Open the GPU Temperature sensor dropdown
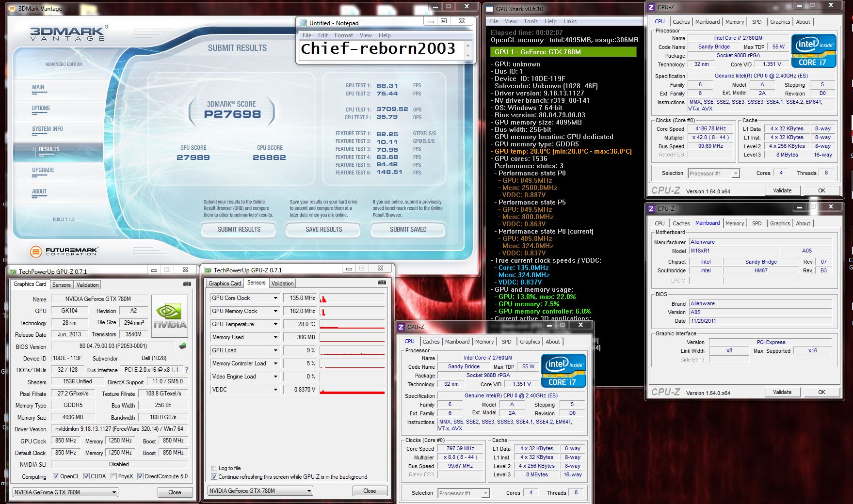The width and height of the screenshot is (853, 504). (x=275, y=324)
